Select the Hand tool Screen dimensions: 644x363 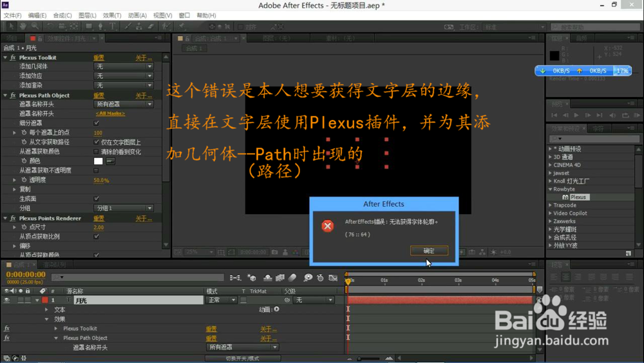[23, 26]
